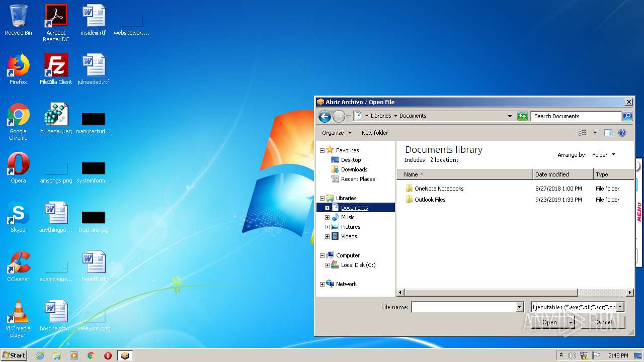Expand the Pictures library node
Viewport: 644px width, 362px height.
[x=327, y=227]
